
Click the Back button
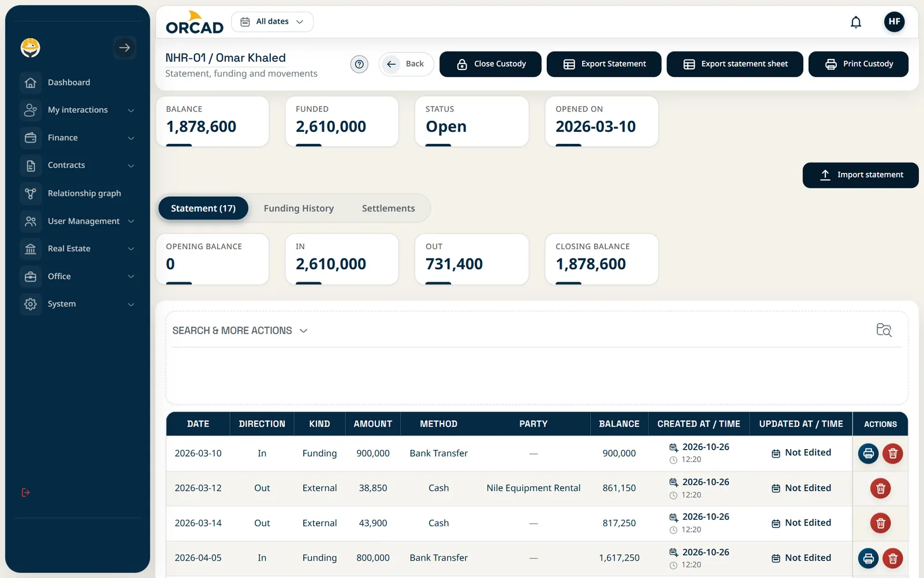(x=406, y=64)
